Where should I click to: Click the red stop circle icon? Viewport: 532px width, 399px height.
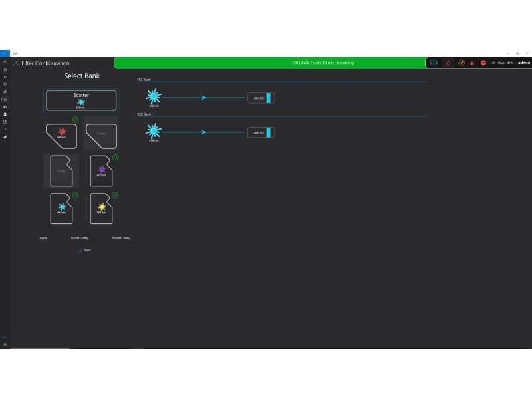point(483,63)
